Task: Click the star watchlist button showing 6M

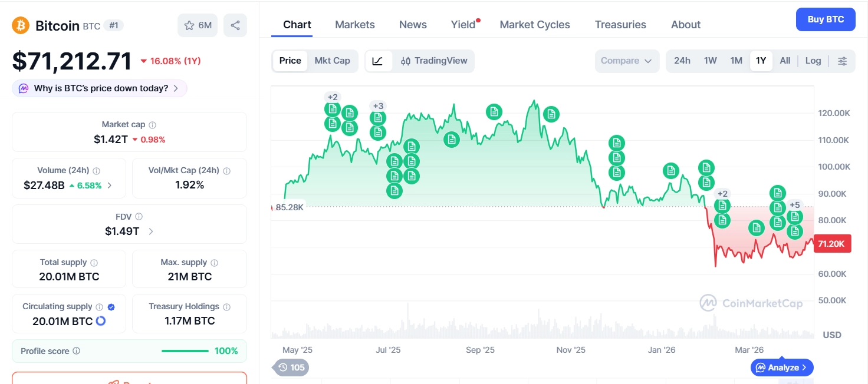Action: tap(198, 25)
